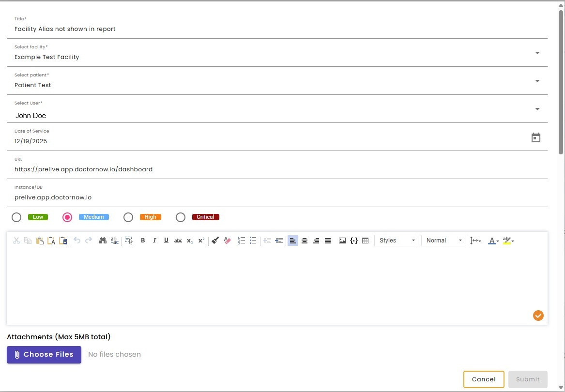Click the Submit button
Viewport: 565px width, 392px height.
[x=528, y=379]
